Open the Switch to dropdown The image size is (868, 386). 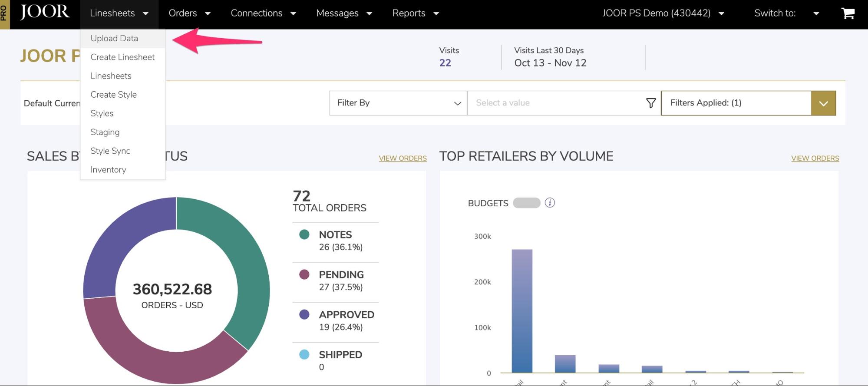click(x=786, y=13)
